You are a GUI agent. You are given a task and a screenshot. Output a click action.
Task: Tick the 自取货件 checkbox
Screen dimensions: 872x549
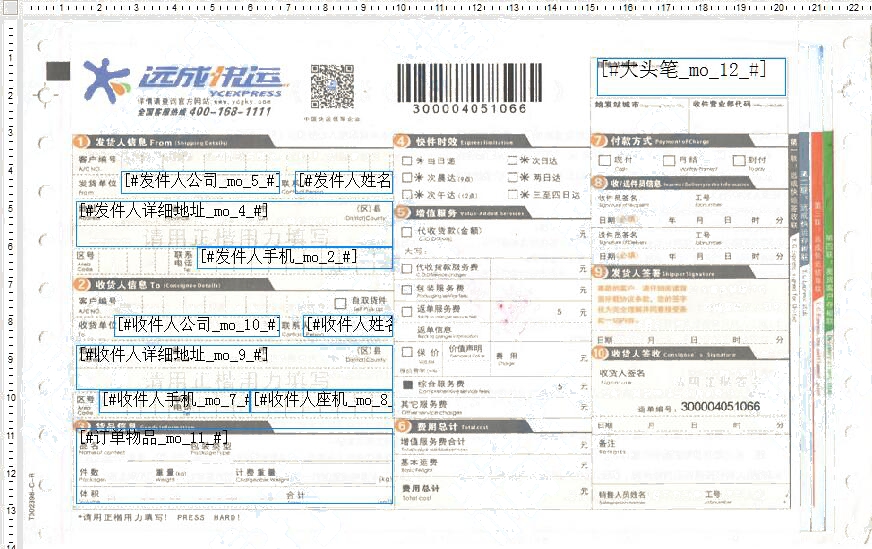pyautogui.click(x=340, y=303)
